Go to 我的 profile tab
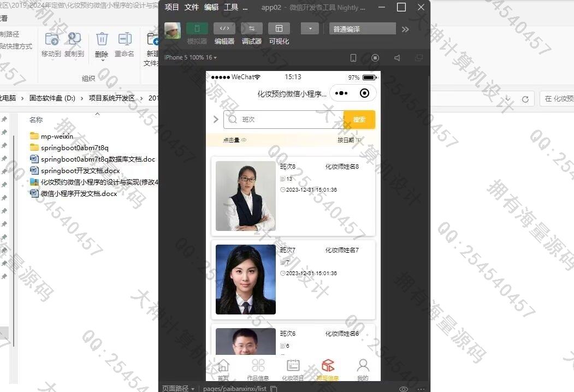574x392 pixels. click(x=363, y=370)
